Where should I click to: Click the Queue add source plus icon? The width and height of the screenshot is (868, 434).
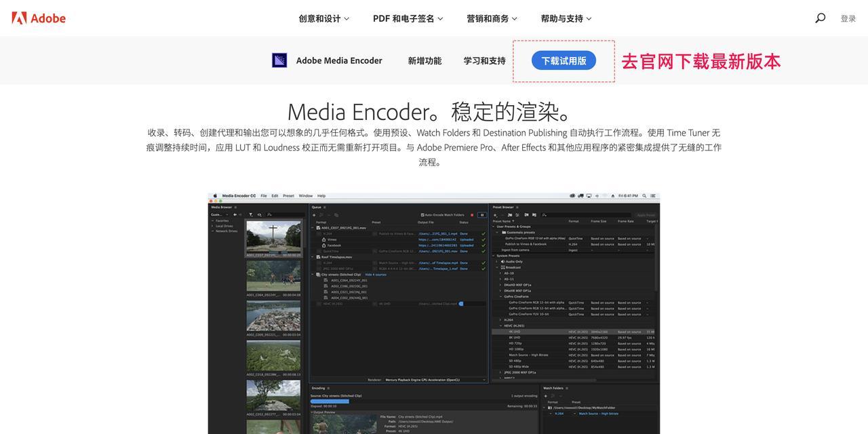[314, 215]
